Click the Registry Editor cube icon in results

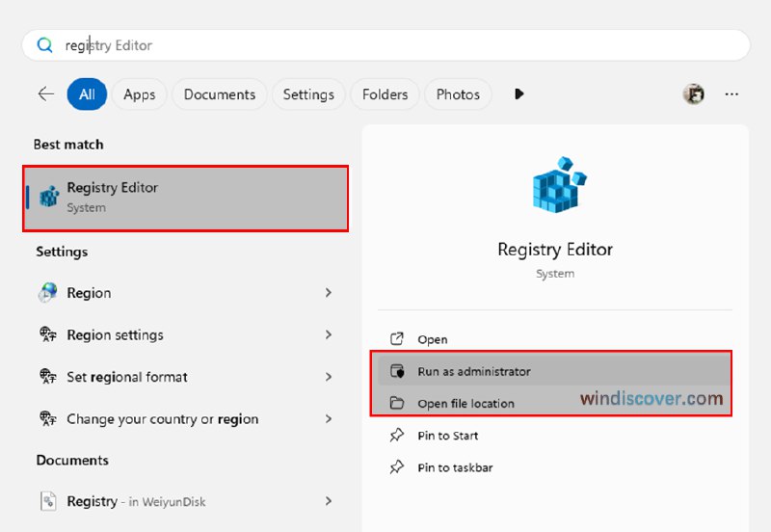click(x=49, y=197)
